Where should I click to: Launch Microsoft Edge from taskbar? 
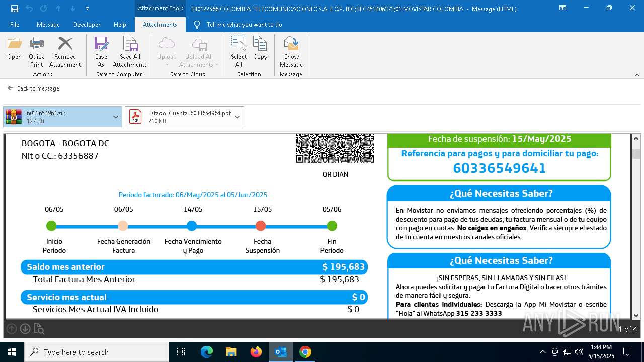[207, 352]
